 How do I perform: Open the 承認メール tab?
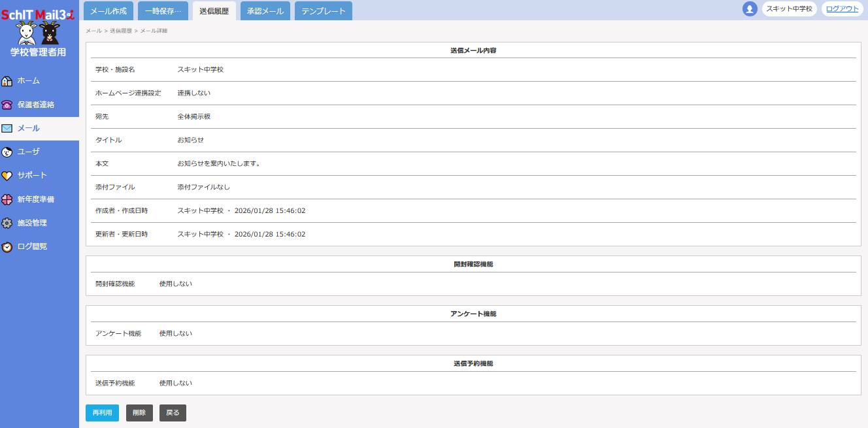pos(265,11)
